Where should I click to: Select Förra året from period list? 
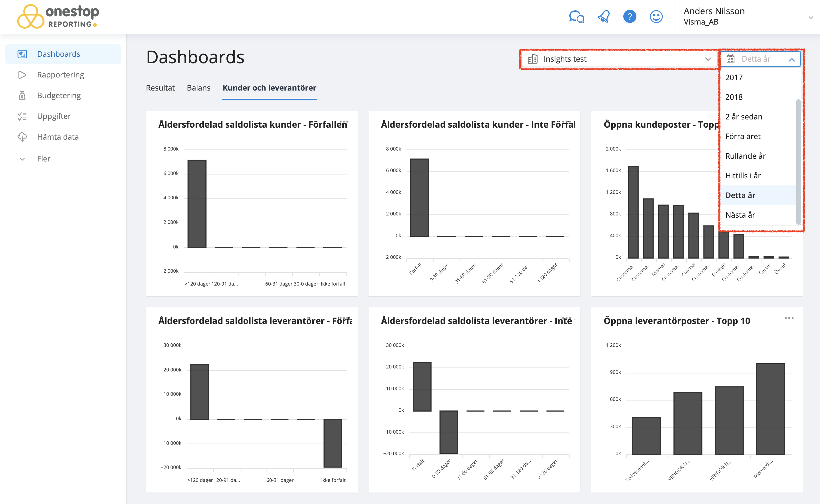coord(743,136)
